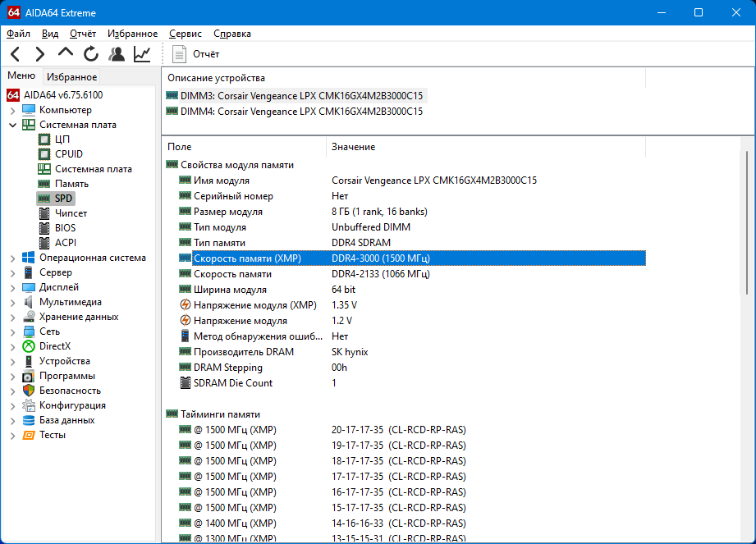
Task: Click the Описание устройства column header
Action: (x=404, y=78)
